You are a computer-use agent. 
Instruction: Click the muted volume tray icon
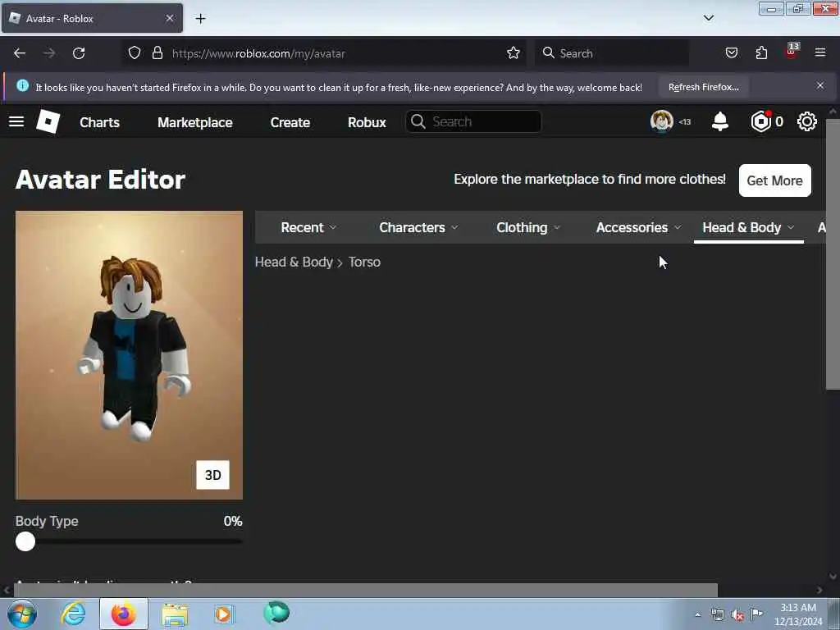(737, 615)
